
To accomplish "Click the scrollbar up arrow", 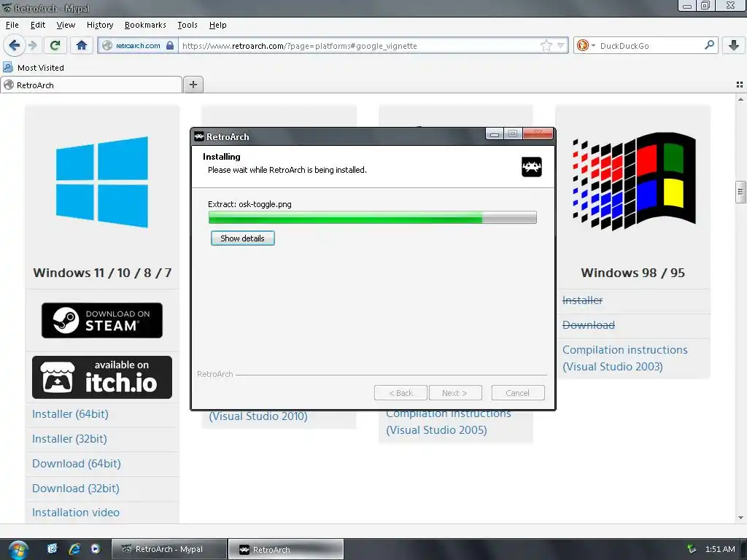I will [740, 99].
